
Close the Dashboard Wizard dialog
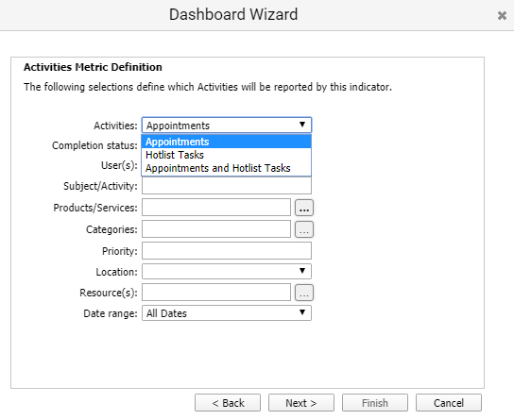tap(502, 15)
